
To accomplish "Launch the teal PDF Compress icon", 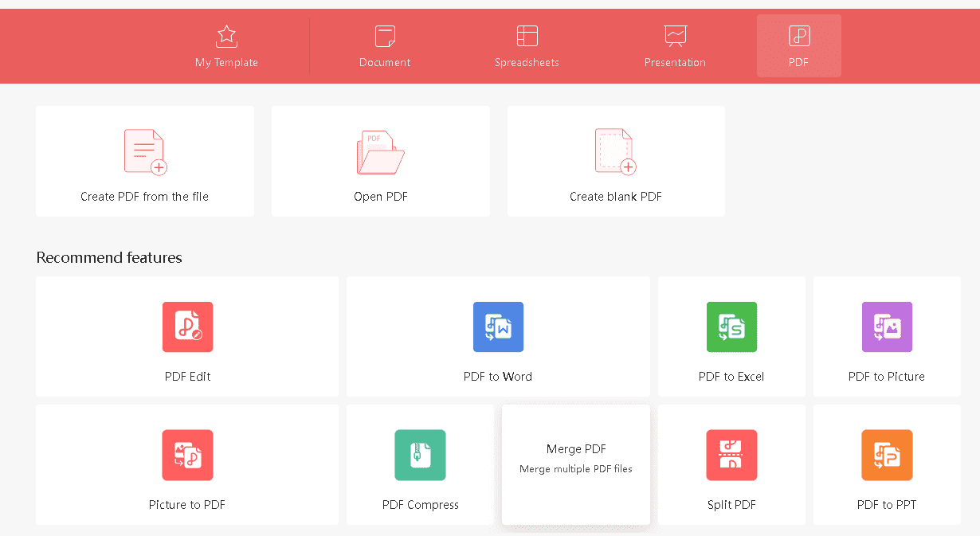I will [x=420, y=455].
